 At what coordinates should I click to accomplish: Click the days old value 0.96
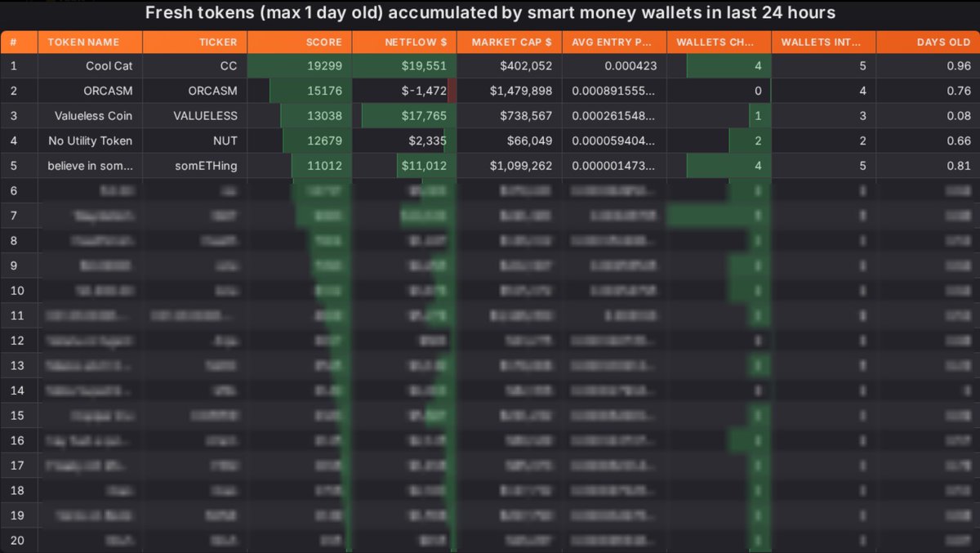(x=959, y=66)
